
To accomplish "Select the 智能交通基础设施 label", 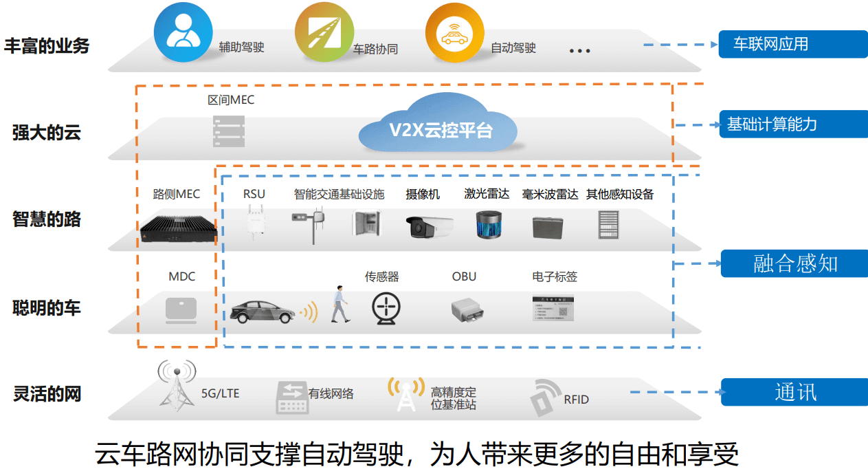I will pos(340,194).
